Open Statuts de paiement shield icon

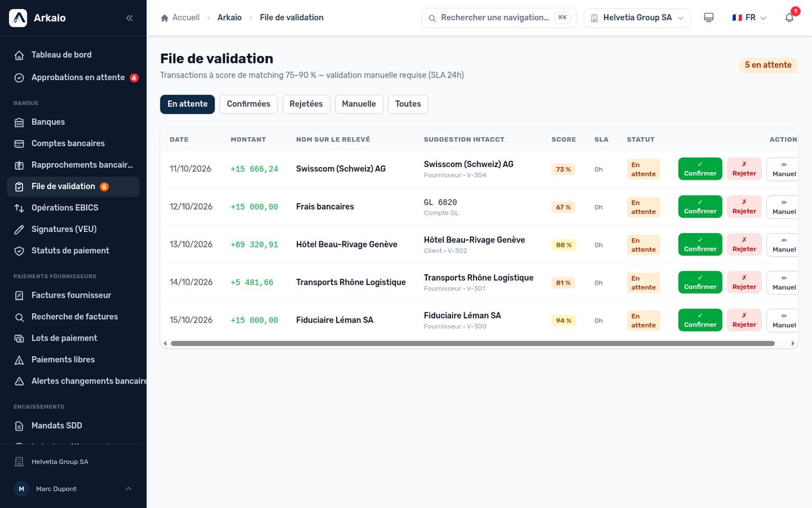pyautogui.click(x=19, y=251)
